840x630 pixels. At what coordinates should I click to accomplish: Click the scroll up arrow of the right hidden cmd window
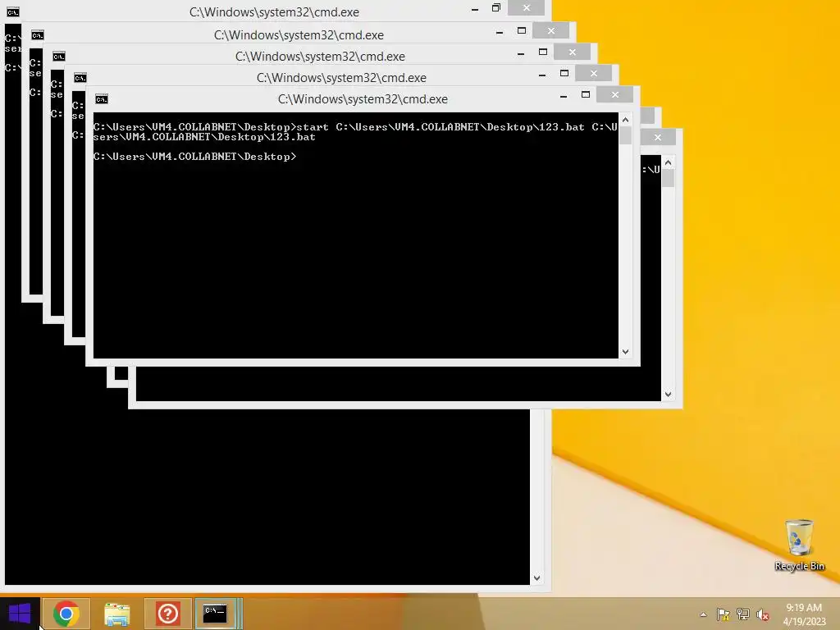[668, 162]
